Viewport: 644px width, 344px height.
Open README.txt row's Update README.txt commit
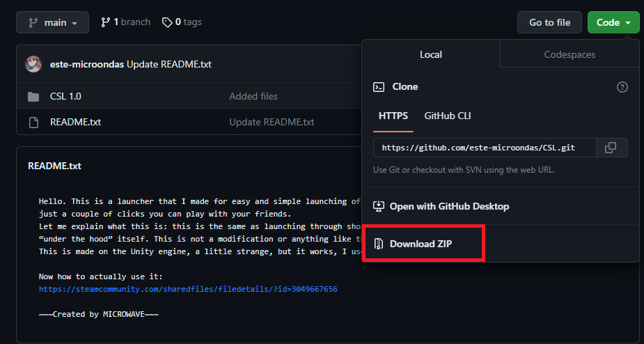pos(272,122)
